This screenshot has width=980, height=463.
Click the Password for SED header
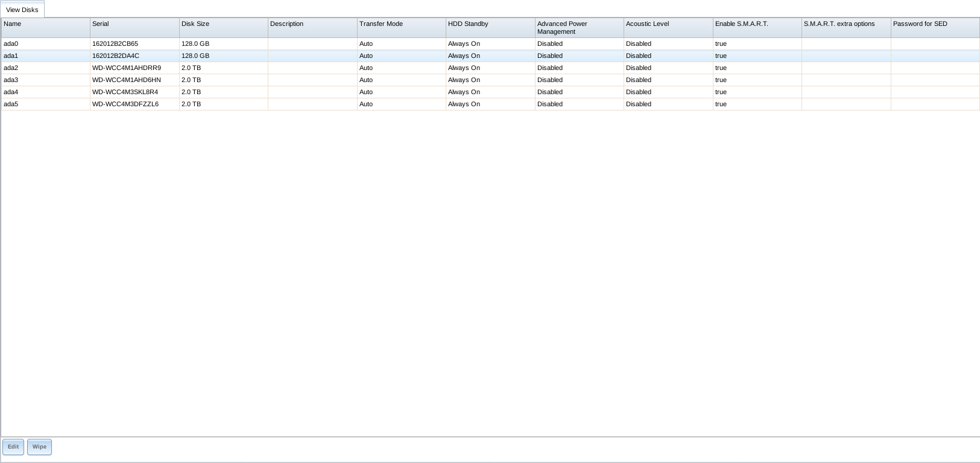pyautogui.click(x=934, y=28)
